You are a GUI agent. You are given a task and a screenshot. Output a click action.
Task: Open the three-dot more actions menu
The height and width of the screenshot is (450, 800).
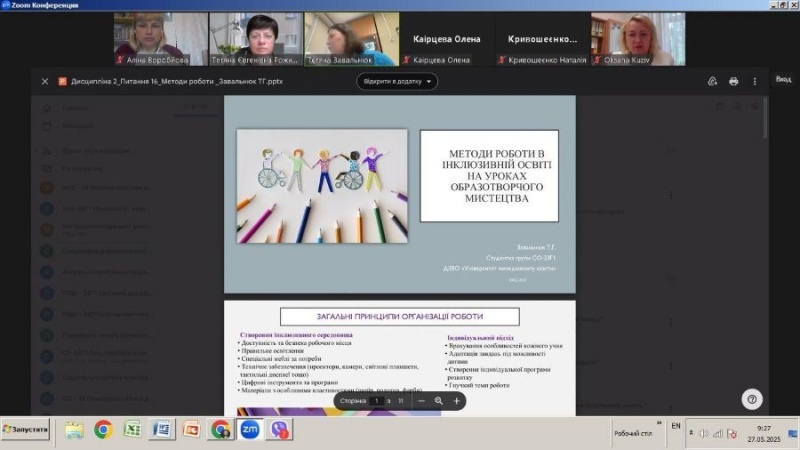pos(755,81)
